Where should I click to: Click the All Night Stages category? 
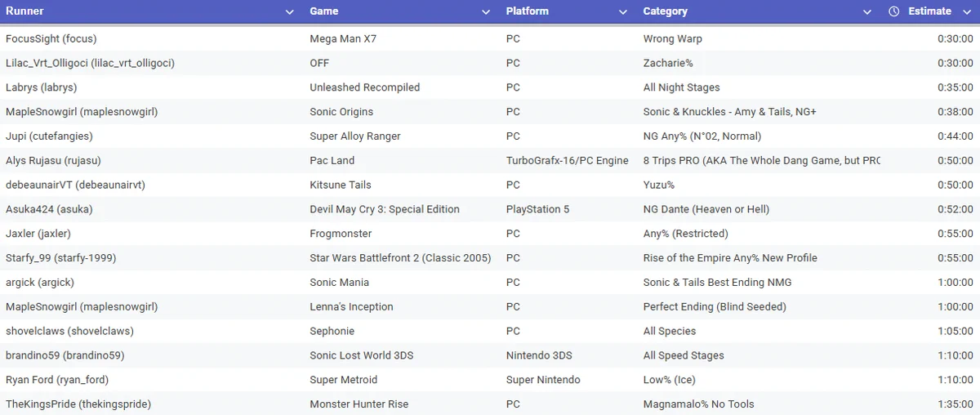coord(682,87)
